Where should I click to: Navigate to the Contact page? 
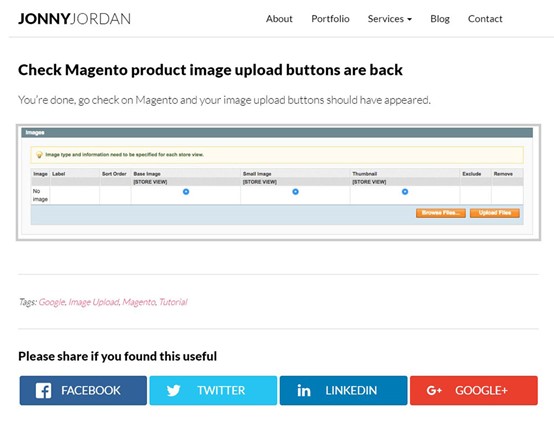pyautogui.click(x=485, y=19)
